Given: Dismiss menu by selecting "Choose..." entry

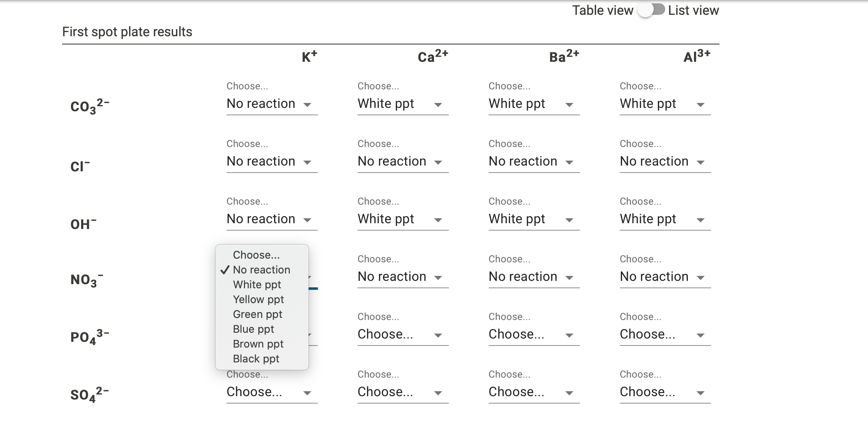Looking at the screenshot, I should (x=256, y=255).
